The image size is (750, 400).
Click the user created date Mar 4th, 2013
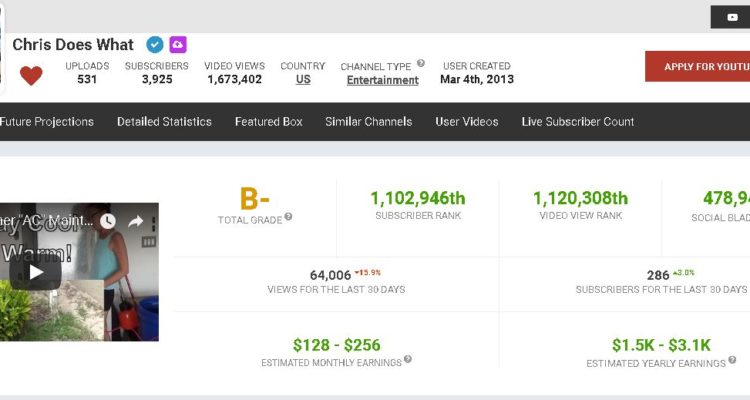tap(477, 79)
